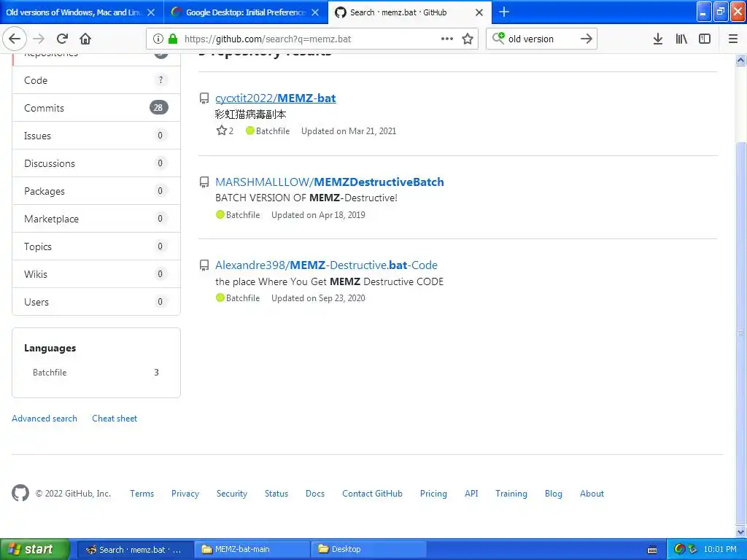Filter results by Marketplace
Image resolution: width=747 pixels, height=560 pixels.
click(96, 219)
